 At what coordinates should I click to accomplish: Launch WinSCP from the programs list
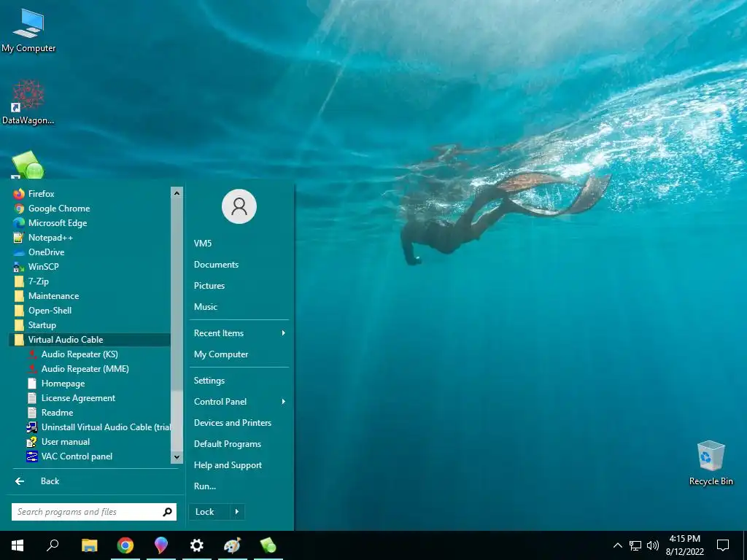[x=90, y=267]
